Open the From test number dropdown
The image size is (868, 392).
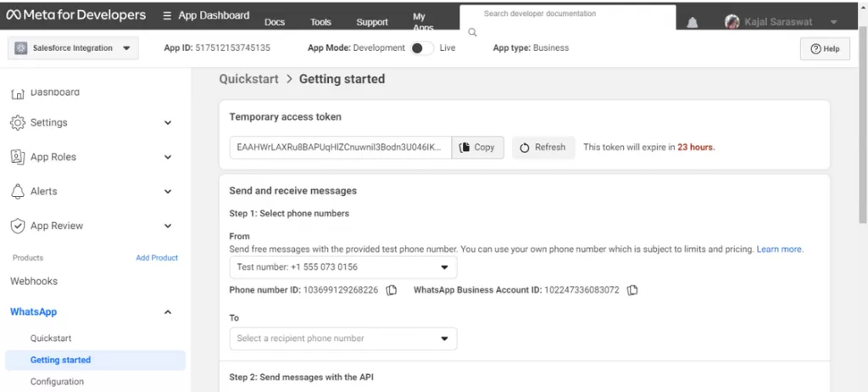pos(343,267)
